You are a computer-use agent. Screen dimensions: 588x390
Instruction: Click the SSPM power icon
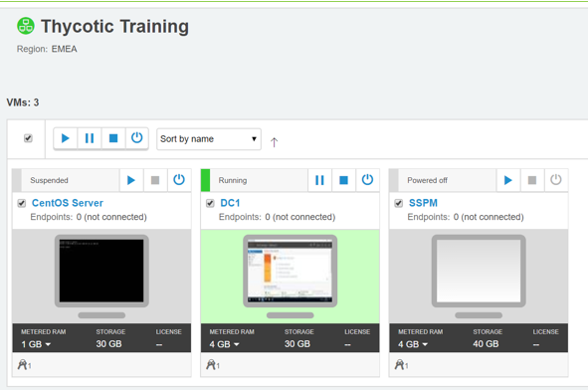[556, 180]
